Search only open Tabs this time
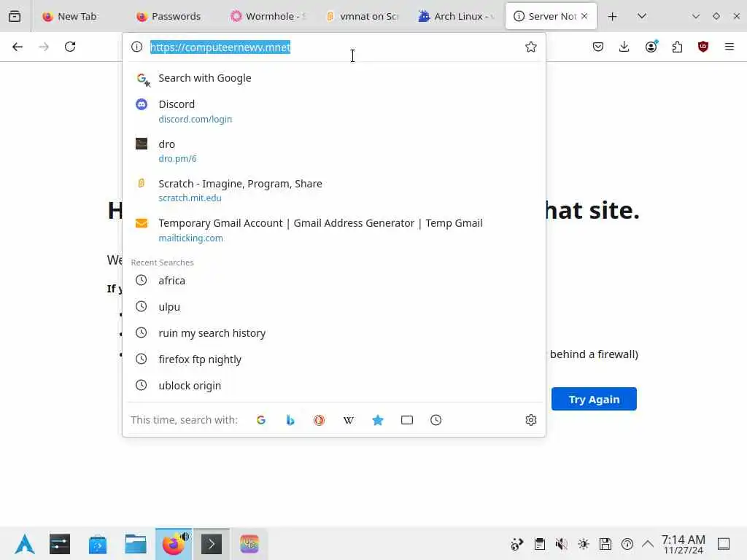The image size is (747, 560). (x=407, y=420)
